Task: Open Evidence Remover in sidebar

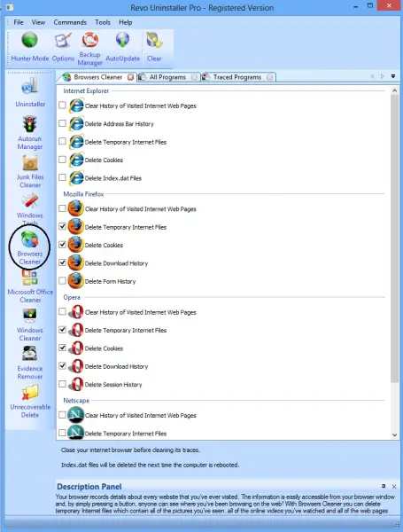Action: pos(30,363)
